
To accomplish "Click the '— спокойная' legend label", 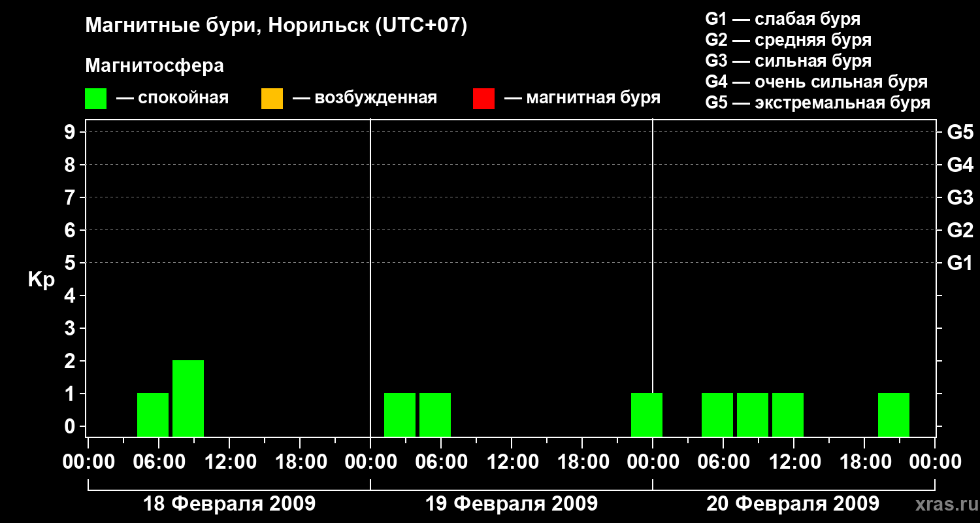I will click(172, 99).
